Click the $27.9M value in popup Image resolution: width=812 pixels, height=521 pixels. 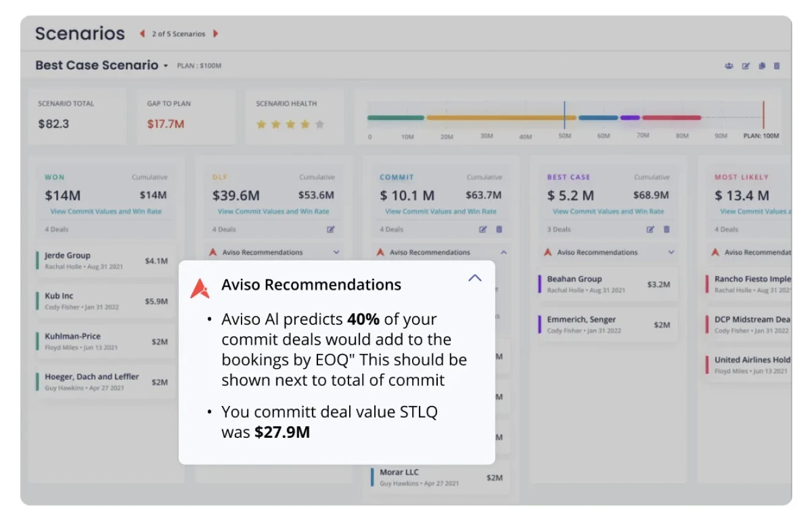(x=282, y=432)
